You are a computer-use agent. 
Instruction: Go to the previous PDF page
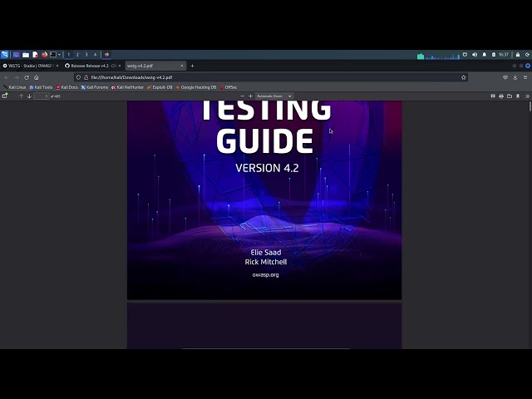(21, 96)
